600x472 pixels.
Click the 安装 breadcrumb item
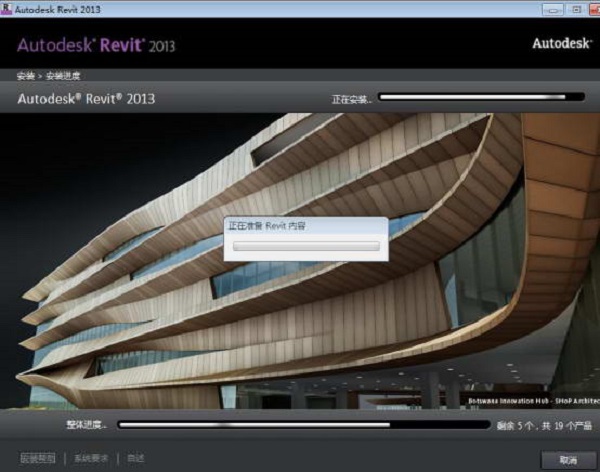tap(26, 76)
